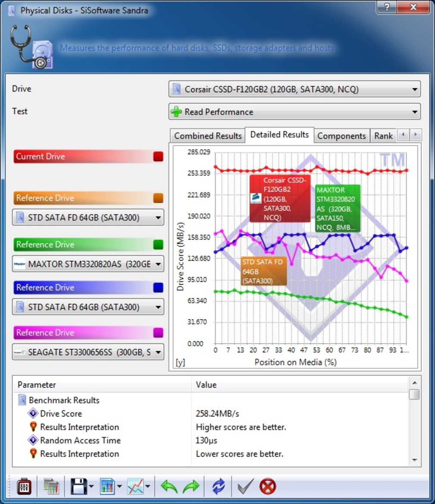This screenshot has width=435, height=504.
Task: Open dropdown arrow beside line graph icon
Action: [147, 487]
